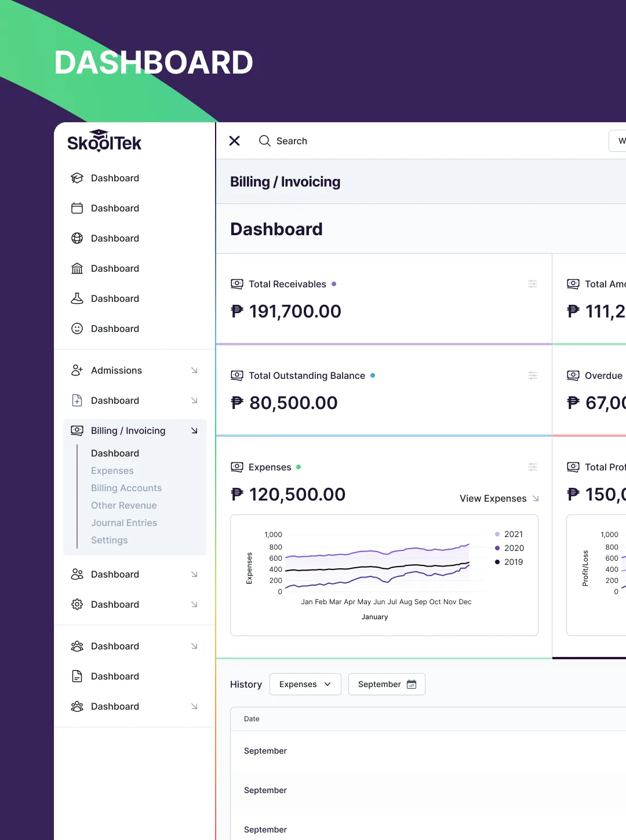
Task: Click the magnifier search icon
Action: pos(264,141)
